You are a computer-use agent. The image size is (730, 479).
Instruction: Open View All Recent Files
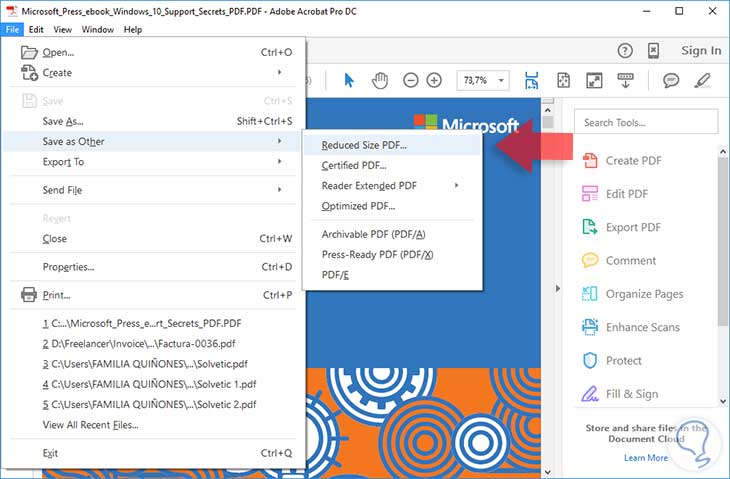[x=152, y=425]
